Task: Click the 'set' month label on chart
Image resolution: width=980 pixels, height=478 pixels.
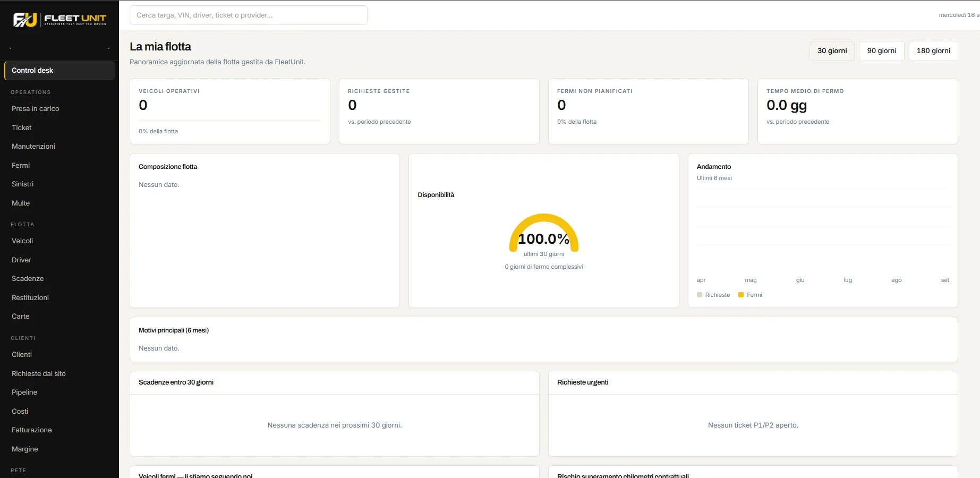Action: [945, 280]
